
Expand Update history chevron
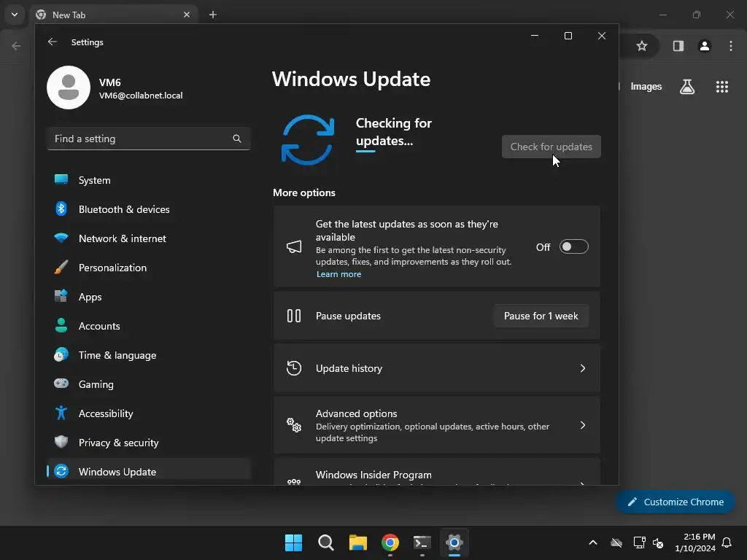click(583, 368)
